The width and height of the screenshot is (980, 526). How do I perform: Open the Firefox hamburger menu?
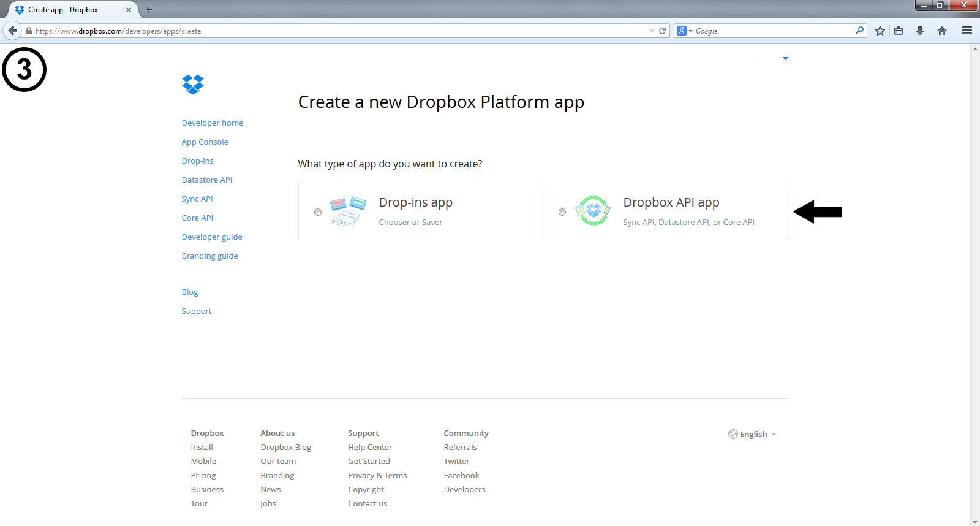[967, 31]
